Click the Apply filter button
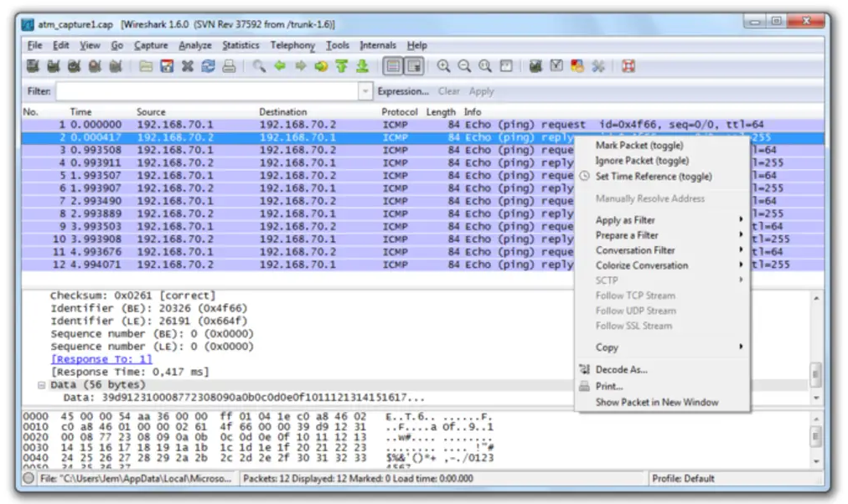The height and width of the screenshot is (504, 848). point(481,91)
